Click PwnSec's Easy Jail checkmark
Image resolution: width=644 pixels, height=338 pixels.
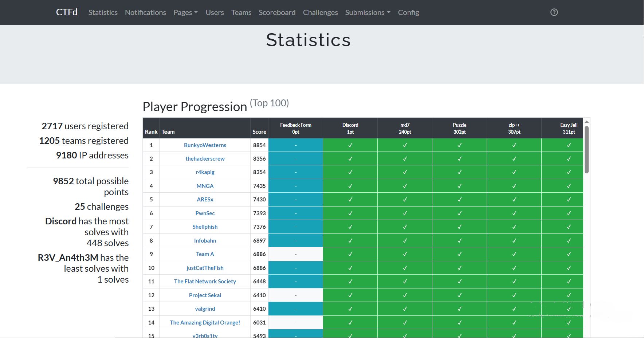(569, 213)
